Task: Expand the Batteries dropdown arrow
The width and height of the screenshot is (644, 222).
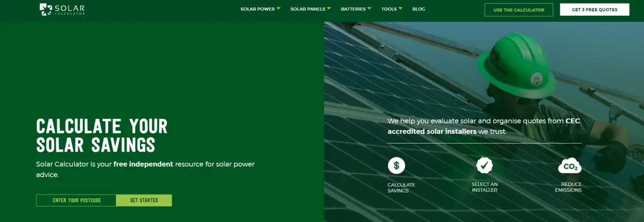Action: (370, 9)
